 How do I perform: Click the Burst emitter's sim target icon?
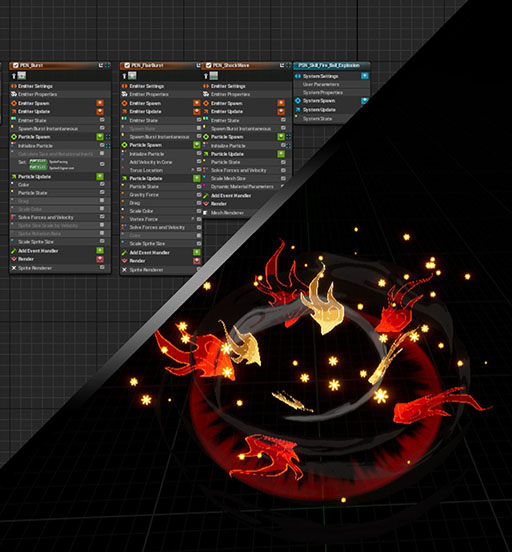tap(14, 76)
